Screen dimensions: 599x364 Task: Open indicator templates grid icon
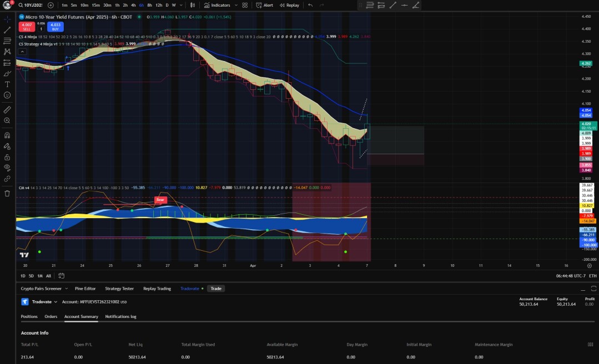[245, 6]
